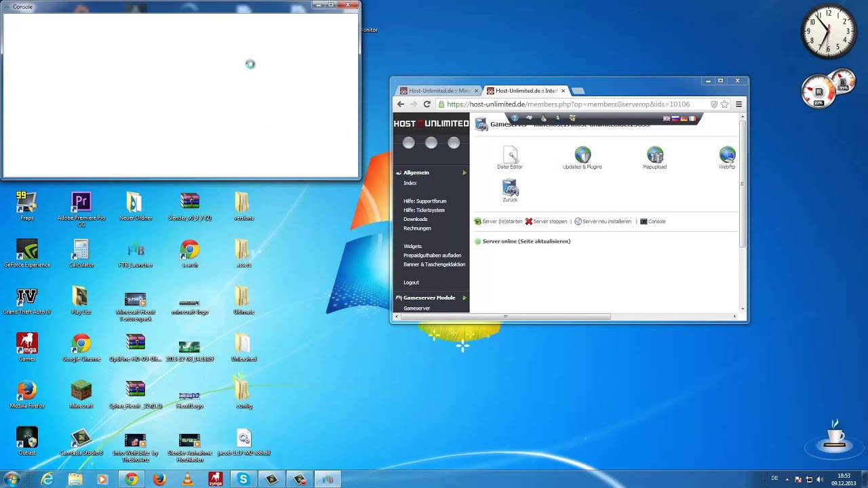Select the jacob-1.17-M2-x86.dll file
868x488 pixels.
(x=243, y=441)
